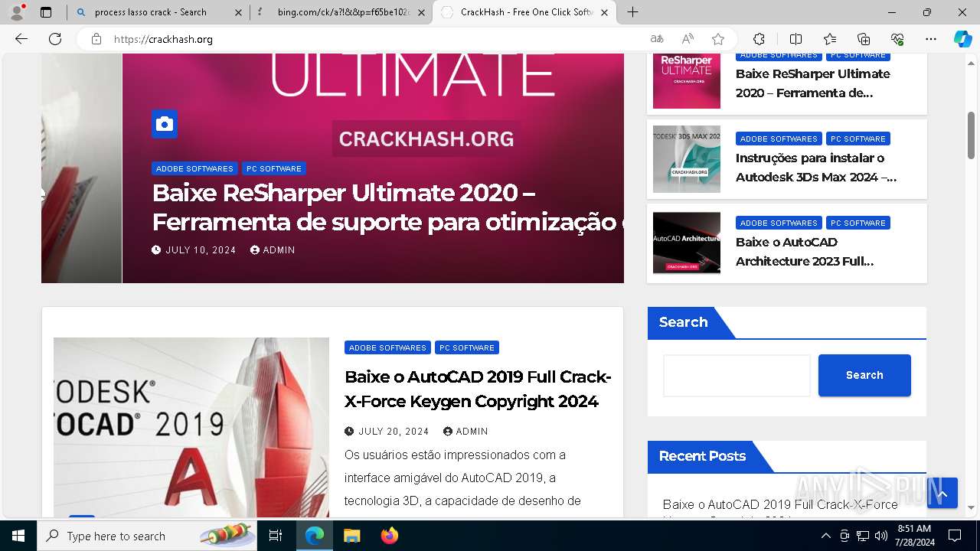This screenshot has height=551, width=980.
Task: Open sidebar post Instruções para instalar Autodesk 3Ds Max
Action: coord(816,168)
